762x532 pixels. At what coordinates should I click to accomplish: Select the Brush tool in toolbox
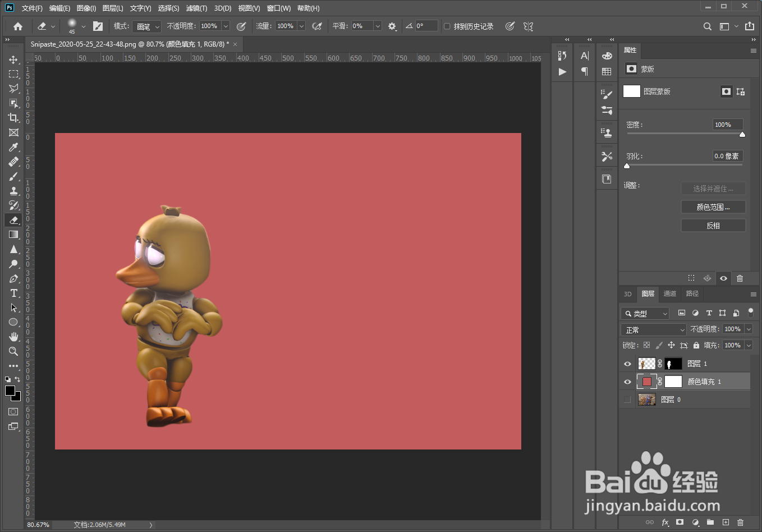(x=13, y=176)
